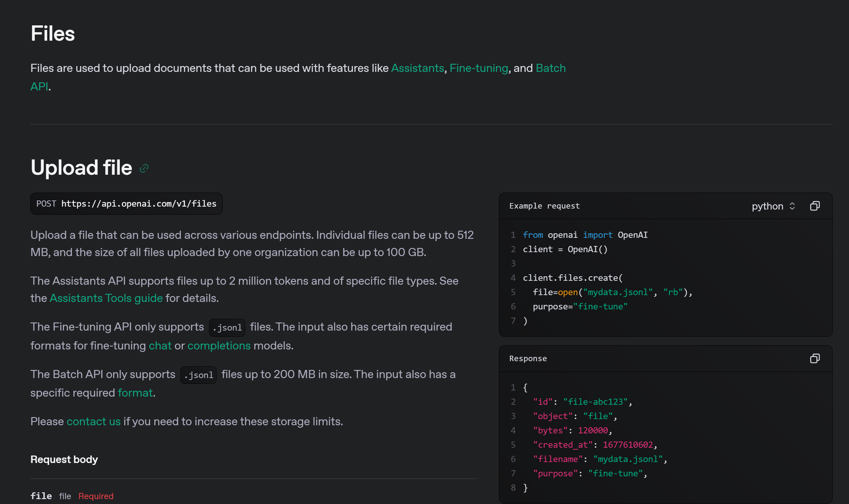This screenshot has height=504, width=849.
Task: Click the contact us link
Action: coord(93,421)
